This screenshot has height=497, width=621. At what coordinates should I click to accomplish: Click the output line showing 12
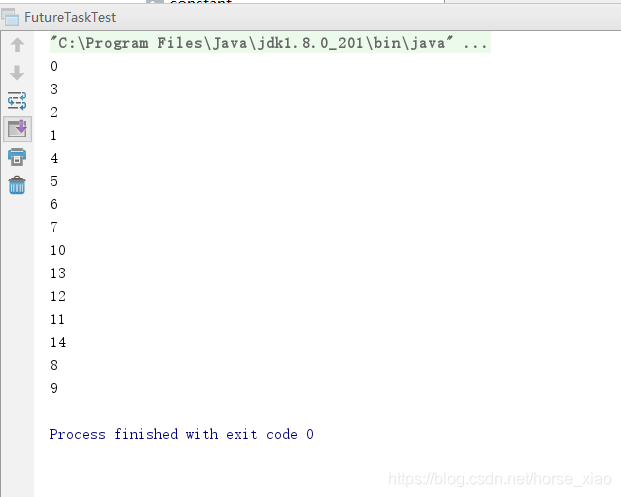point(58,296)
